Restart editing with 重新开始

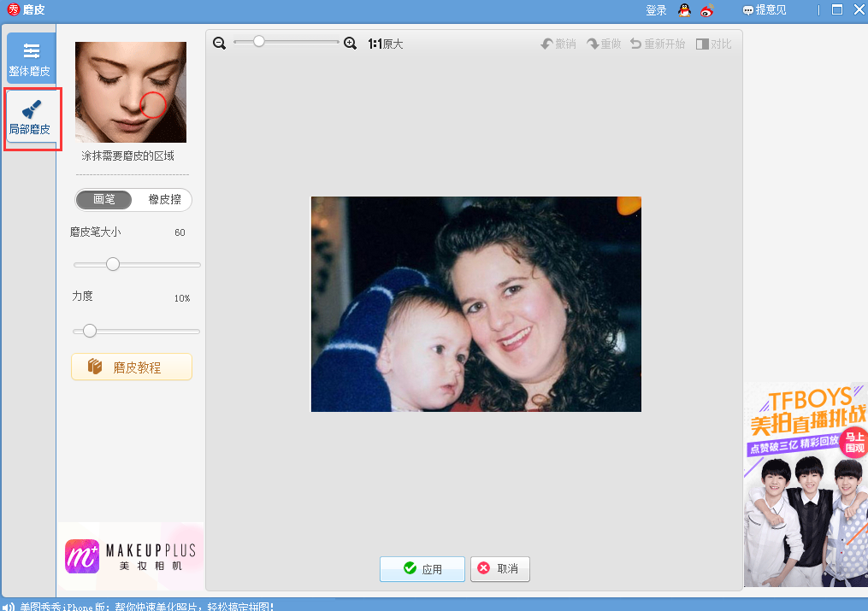coord(658,44)
